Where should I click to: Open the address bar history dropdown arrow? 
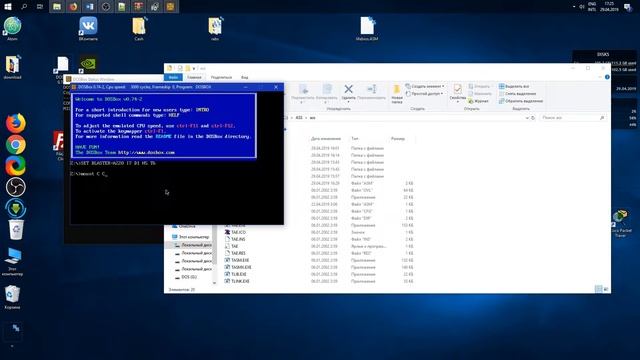pos(527,118)
